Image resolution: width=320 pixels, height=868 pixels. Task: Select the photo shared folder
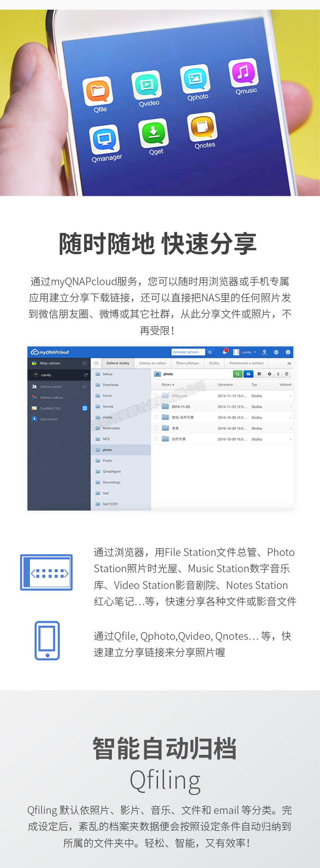click(x=121, y=450)
